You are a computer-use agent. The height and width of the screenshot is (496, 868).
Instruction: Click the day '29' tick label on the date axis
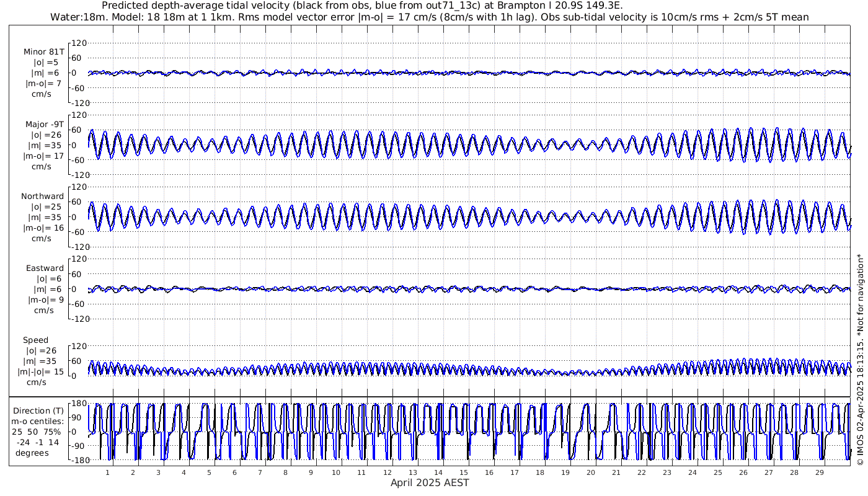pos(820,472)
